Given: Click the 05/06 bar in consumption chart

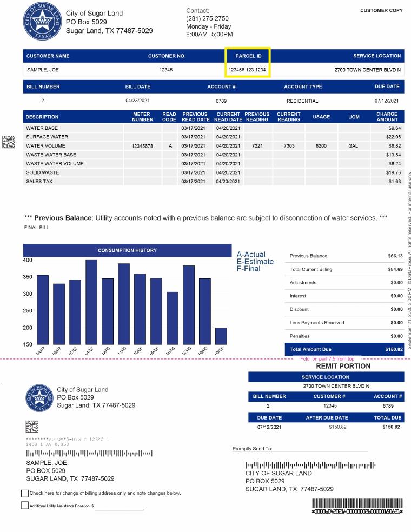Looking at the screenshot, I should coord(221,336).
